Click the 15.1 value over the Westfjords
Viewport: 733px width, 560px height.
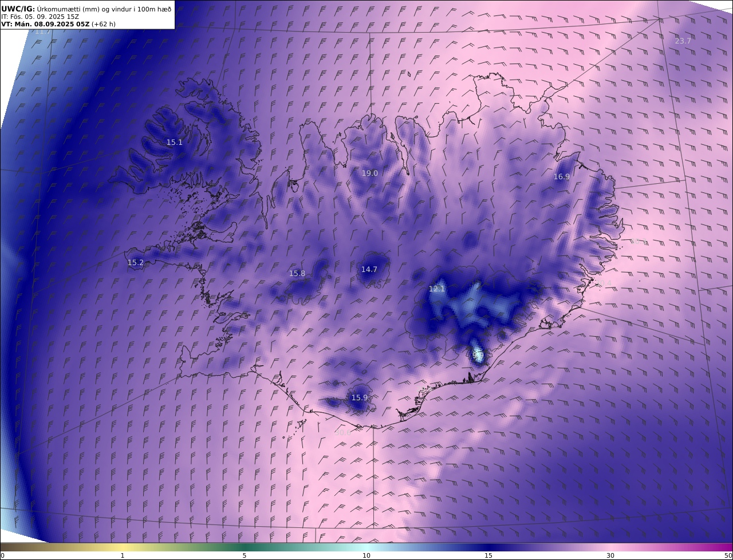click(x=175, y=142)
